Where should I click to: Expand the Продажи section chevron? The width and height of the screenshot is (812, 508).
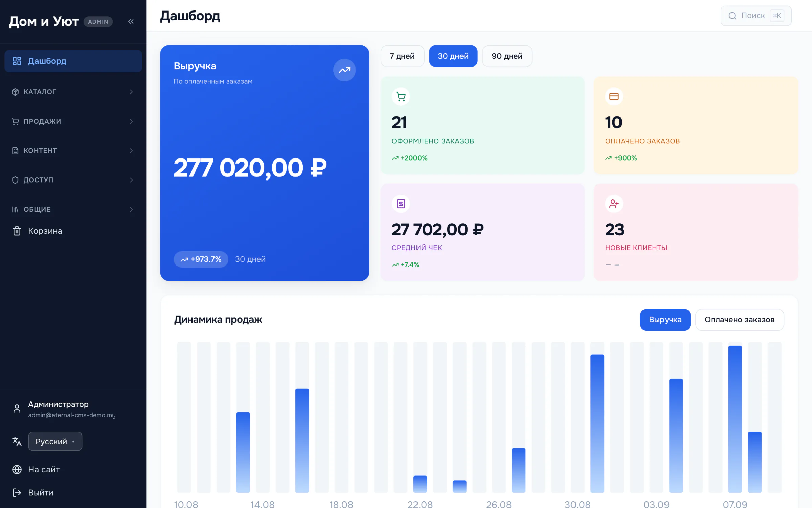(x=131, y=121)
